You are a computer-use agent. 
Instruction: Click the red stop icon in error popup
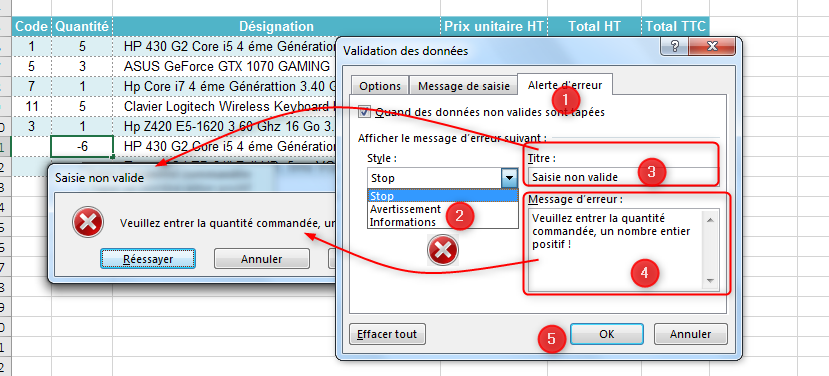[87, 222]
